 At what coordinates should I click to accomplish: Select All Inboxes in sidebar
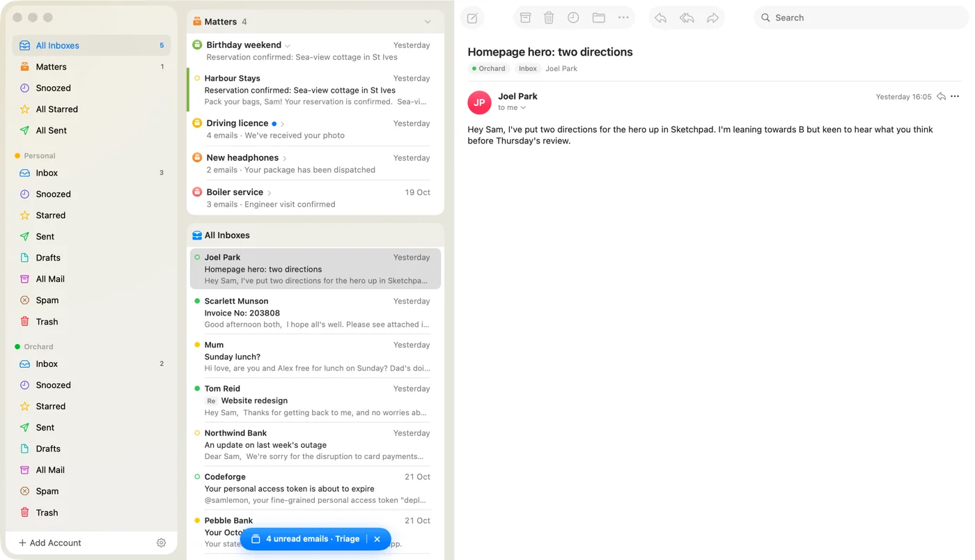point(91,45)
